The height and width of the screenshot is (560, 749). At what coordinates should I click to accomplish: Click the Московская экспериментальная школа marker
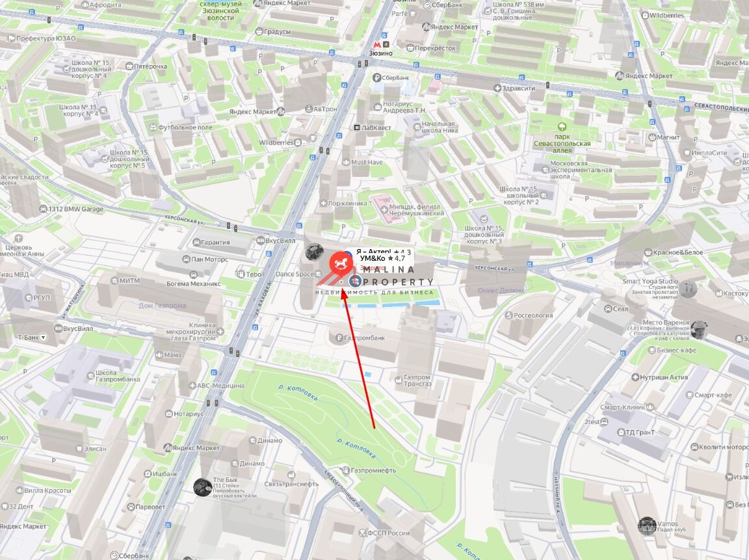point(545,170)
